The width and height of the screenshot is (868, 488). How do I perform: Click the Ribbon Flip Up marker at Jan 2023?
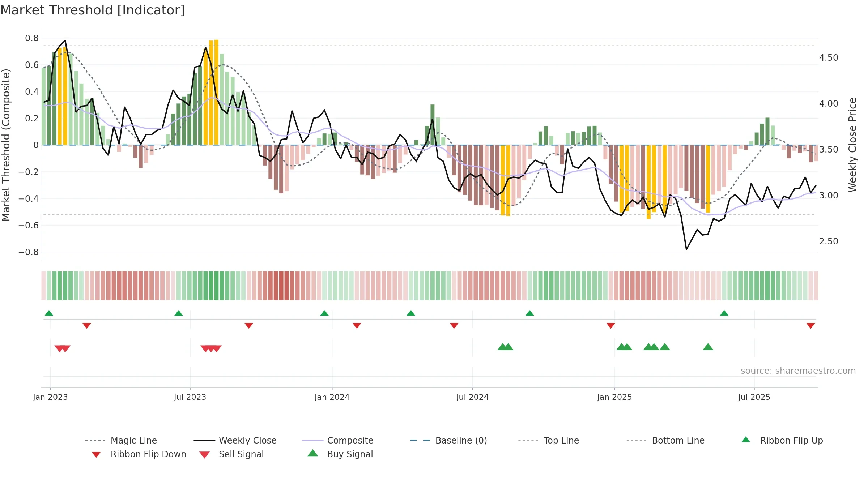pyautogui.click(x=49, y=313)
